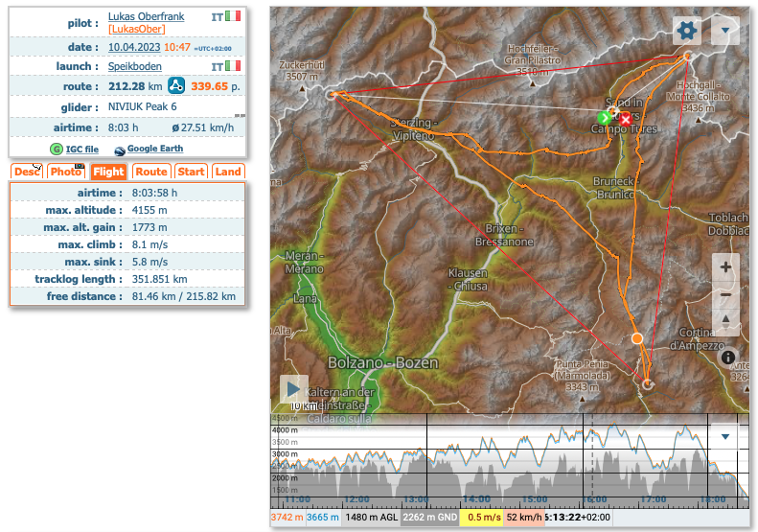This screenshot has width=758, height=532.
Task: Open the Speikboden launch link
Action: pos(134,66)
